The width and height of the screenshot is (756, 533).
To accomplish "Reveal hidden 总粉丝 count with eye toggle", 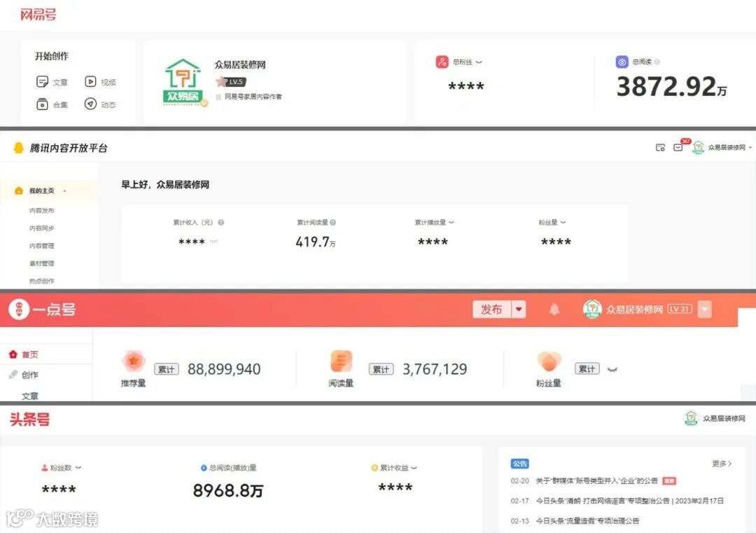I will point(479,62).
